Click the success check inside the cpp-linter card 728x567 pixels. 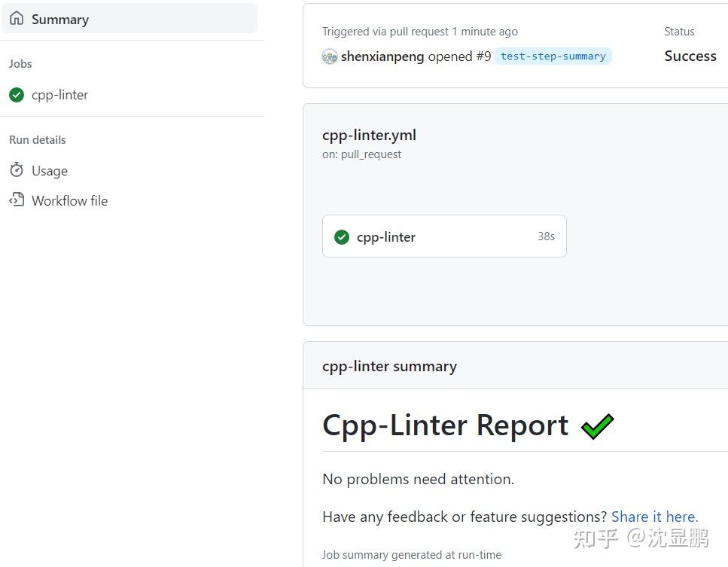[x=342, y=236]
